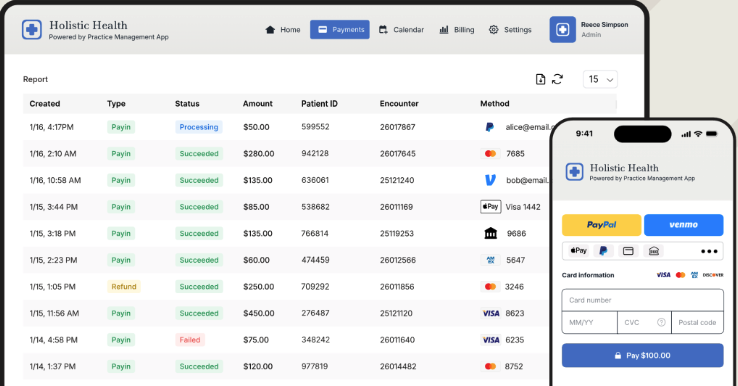The image size is (738, 386).
Task: Go to the Billing section
Action: tap(457, 30)
